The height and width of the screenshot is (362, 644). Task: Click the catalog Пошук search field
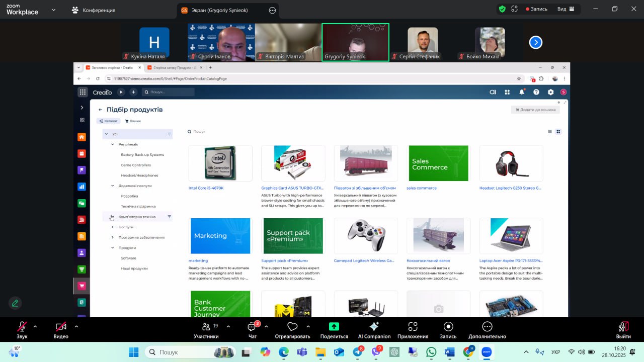tap(211, 132)
